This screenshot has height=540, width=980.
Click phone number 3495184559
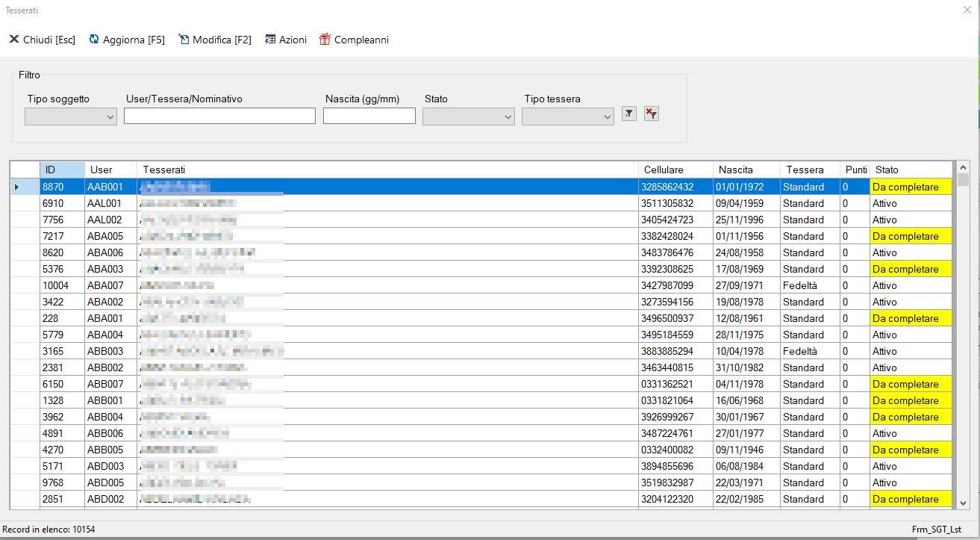point(676,335)
